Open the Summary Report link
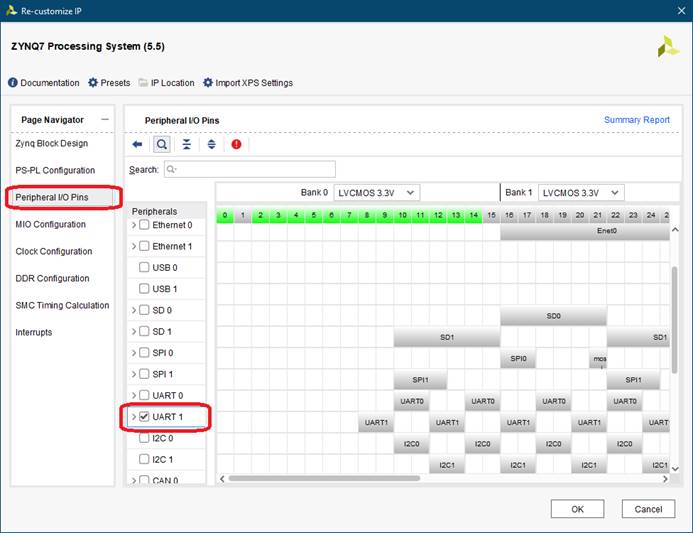 click(x=636, y=120)
